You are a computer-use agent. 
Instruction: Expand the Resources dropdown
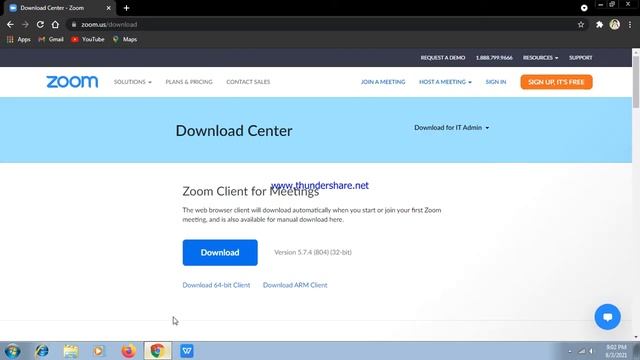click(x=540, y=58)
